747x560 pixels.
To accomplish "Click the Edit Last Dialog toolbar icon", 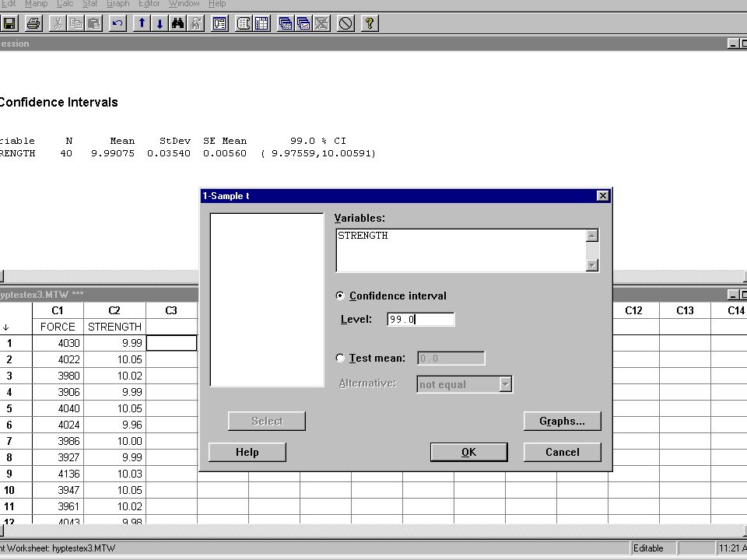I will coord(219,23).
